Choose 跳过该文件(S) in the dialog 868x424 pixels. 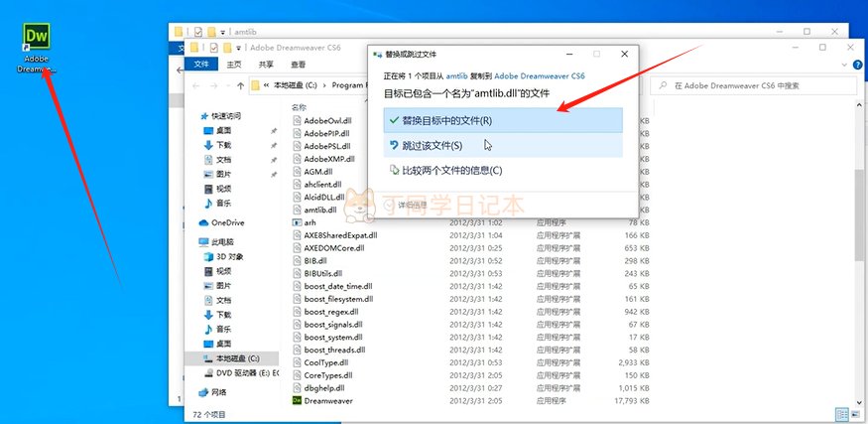click(503, 145)
